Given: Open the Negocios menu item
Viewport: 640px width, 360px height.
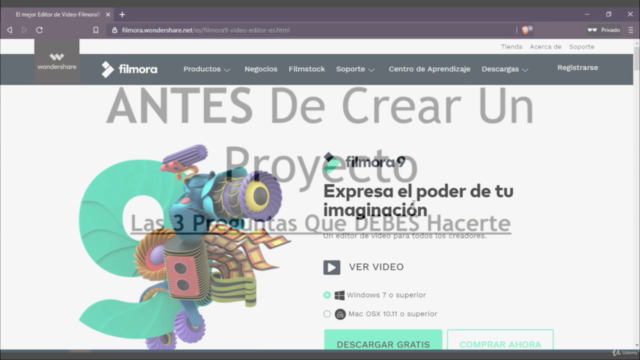Looking at the screenshot, I should (261, 69).
